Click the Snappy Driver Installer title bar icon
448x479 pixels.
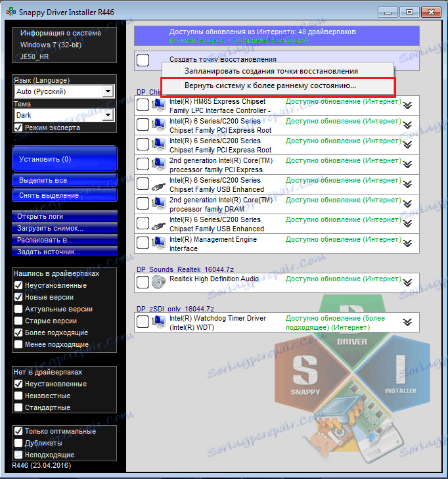click(x=11, y=12)
